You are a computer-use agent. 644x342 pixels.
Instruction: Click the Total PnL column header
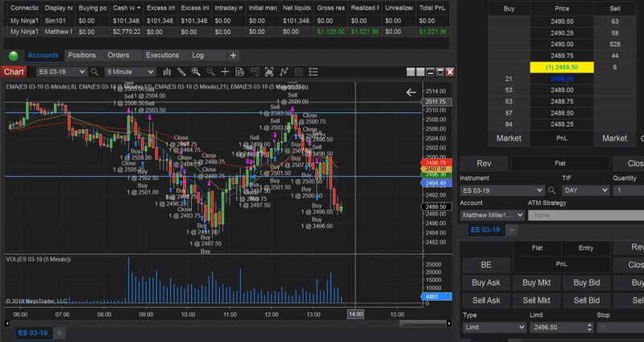[x=433, y=8]
